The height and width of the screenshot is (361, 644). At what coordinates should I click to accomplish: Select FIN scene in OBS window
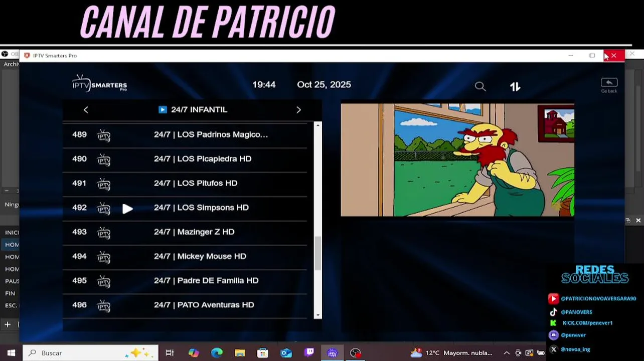click(10, 293)
